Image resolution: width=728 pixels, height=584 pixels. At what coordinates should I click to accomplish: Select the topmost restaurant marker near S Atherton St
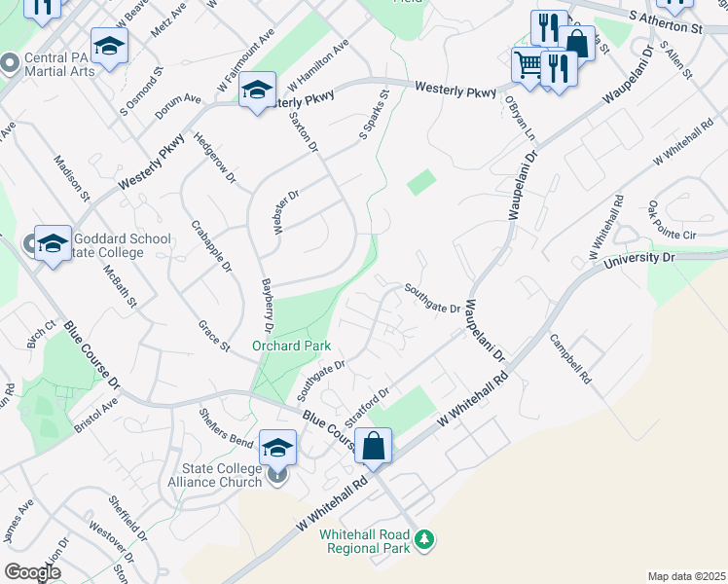tap(549, 28)
